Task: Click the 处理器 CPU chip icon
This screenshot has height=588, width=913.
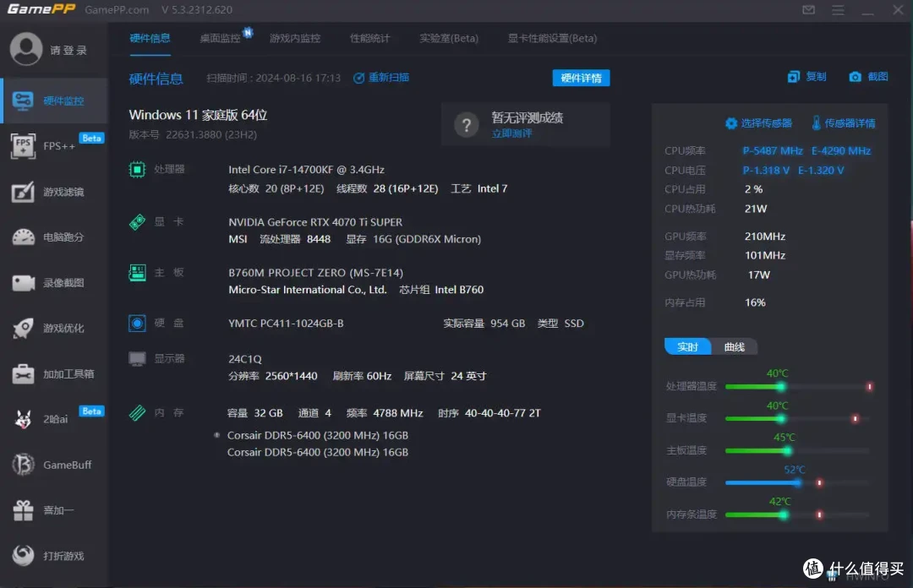Action: pos(137,170)
